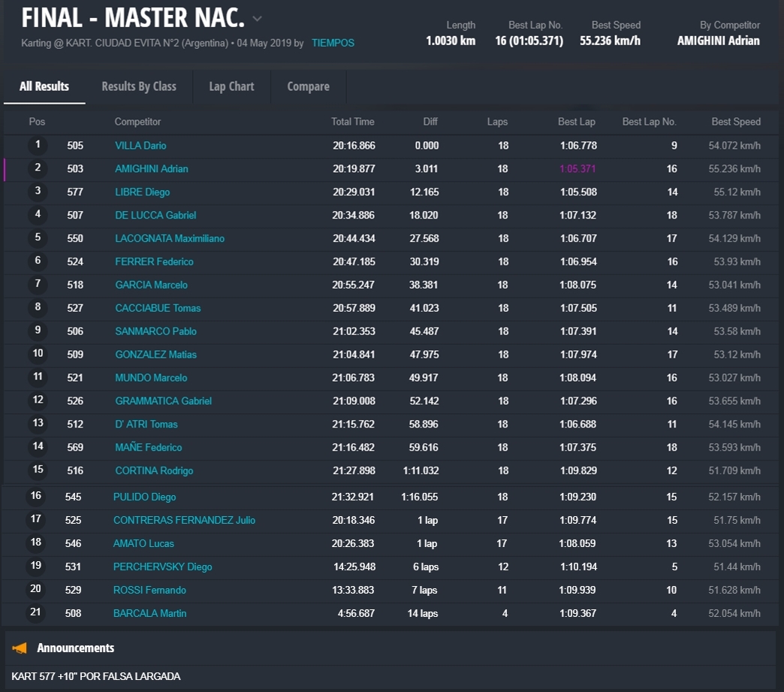784x692 pixels.
Task: Click the KART 577 false start announcement
Action: pos(96,676)
